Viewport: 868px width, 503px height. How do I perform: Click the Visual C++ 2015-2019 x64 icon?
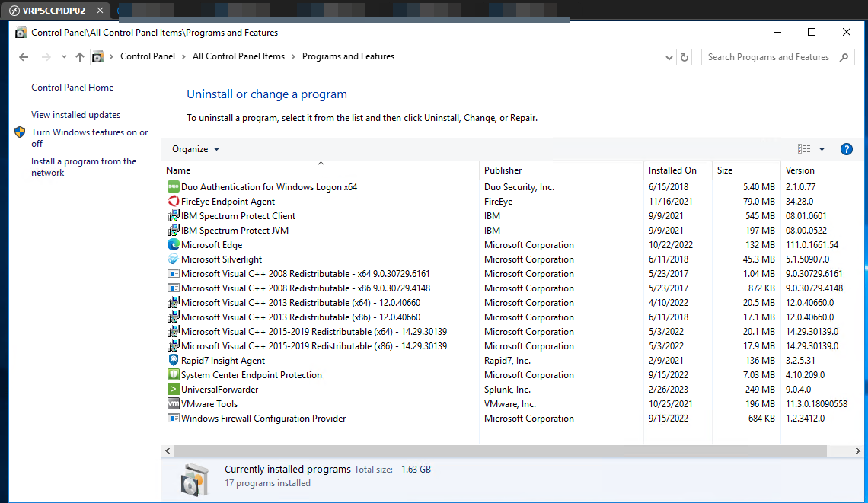[x=174, y=331]
